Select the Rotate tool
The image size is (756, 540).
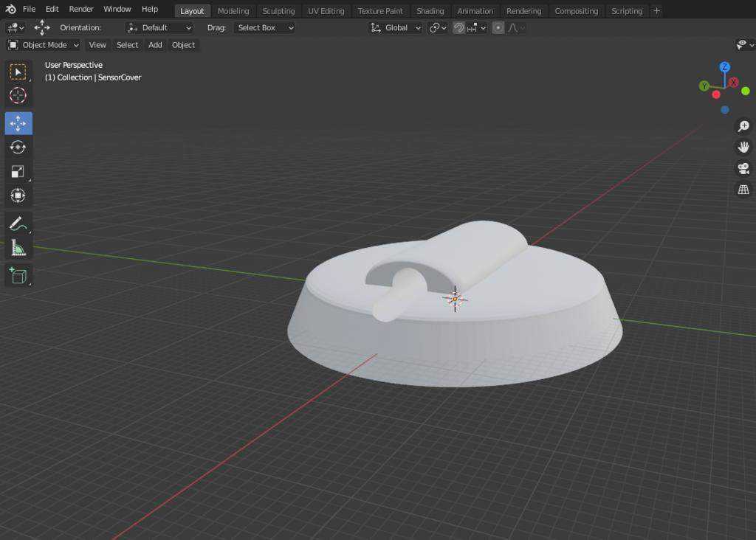pos(18,148)
